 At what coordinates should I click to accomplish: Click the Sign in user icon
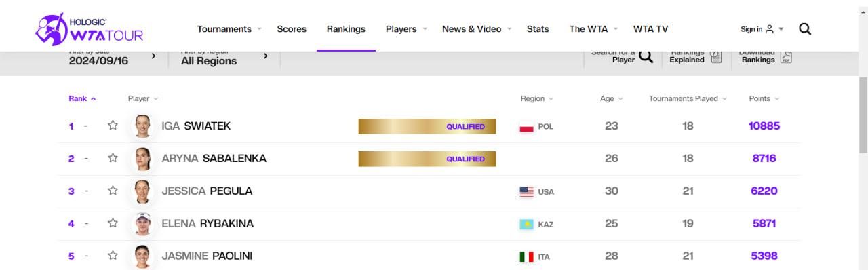pos(769,29)
